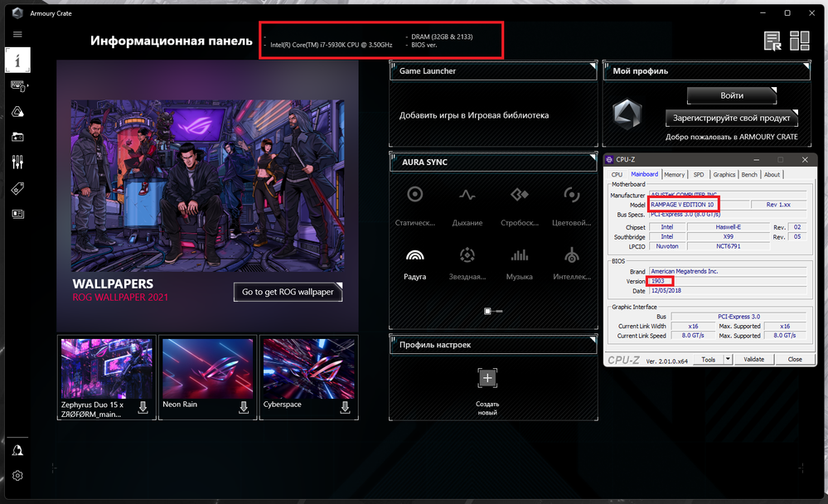Open the Featured deals tag sidebar icon
The width and height of the screenshot is (828, 504).
tap(17, 188)
